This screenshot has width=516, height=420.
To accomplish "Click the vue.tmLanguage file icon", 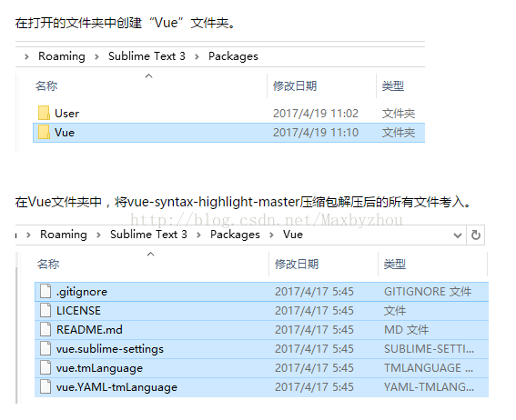I will pyautogui.click(x=46, y=367).
